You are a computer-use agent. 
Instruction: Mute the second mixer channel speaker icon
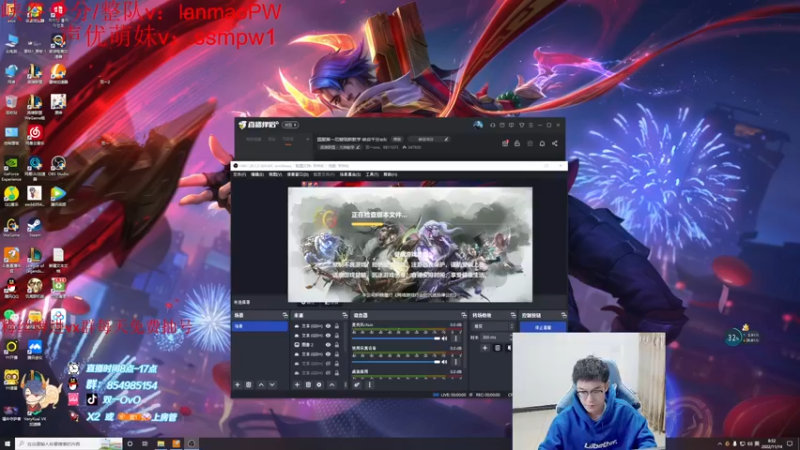(445, 362)
